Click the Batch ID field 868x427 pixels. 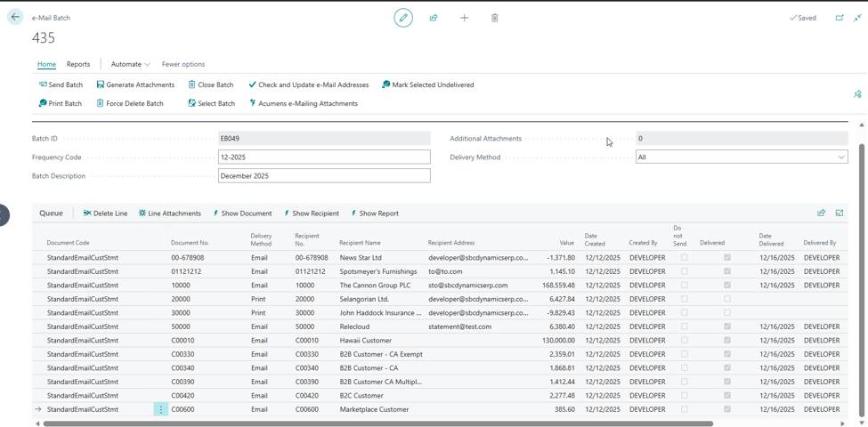pos(324,138)
